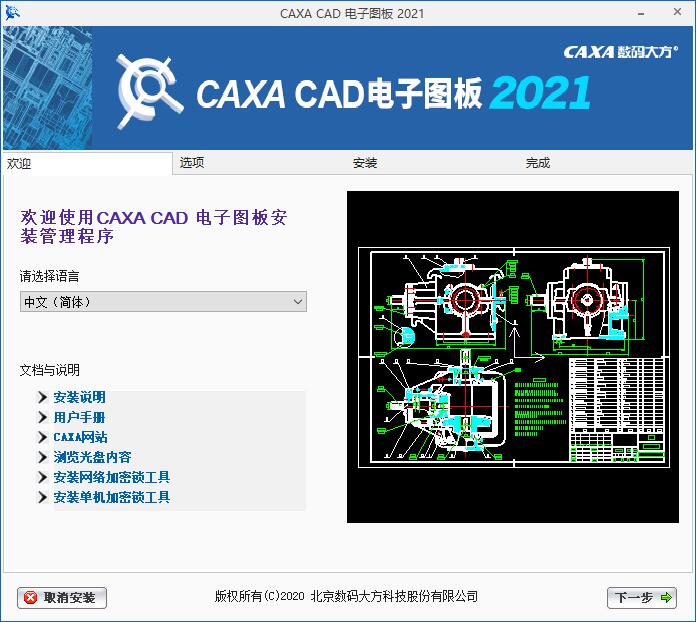The width and height of the screenshot is (696, 622).
Task: Click the arrow icon beside 安装说明
Action: tap(42, 397)
